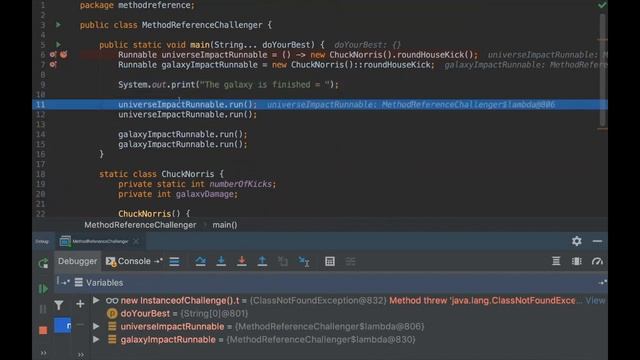Click line number 12 in the gutter

41,115
